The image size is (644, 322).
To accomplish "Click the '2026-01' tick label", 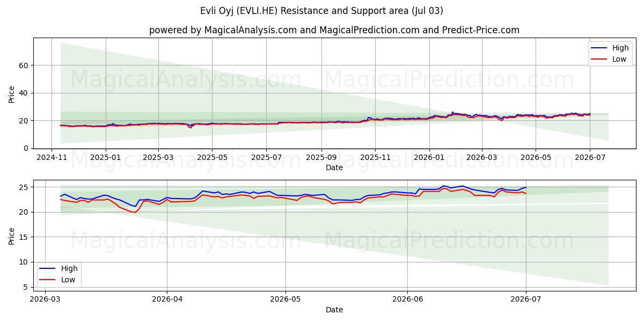I will click(x=429, y=157).
